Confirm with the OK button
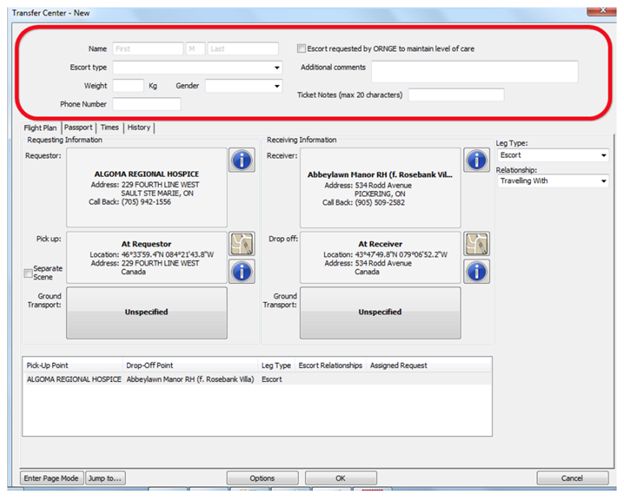The width and height of the screenshot is (624, 498). click(x=341, y=478)
